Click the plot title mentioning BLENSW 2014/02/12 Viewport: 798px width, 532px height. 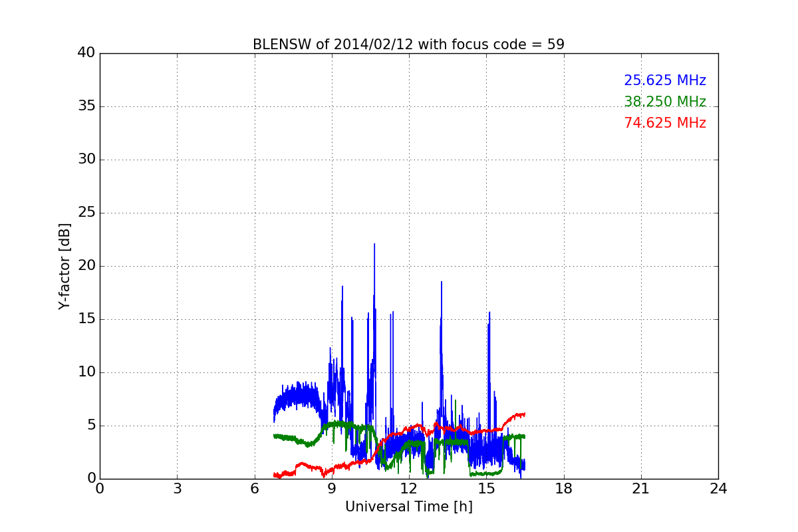click(x=408, y=45)
